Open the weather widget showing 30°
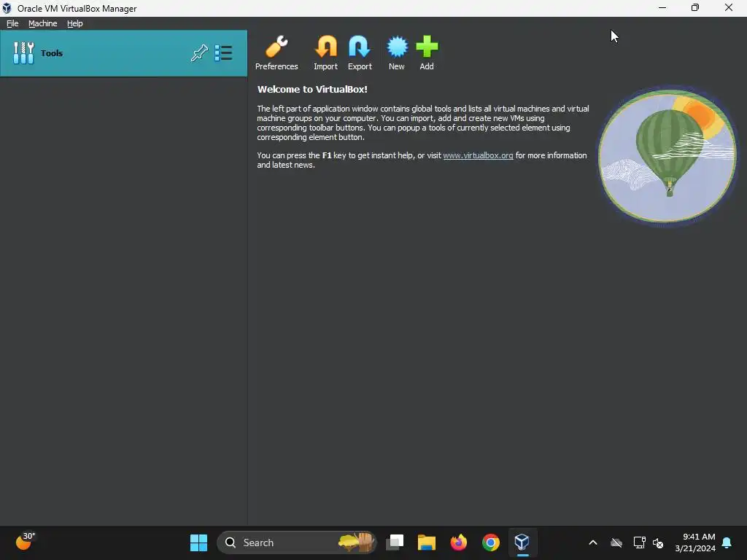This screenshot has height=560, width=747. point(26,541)
